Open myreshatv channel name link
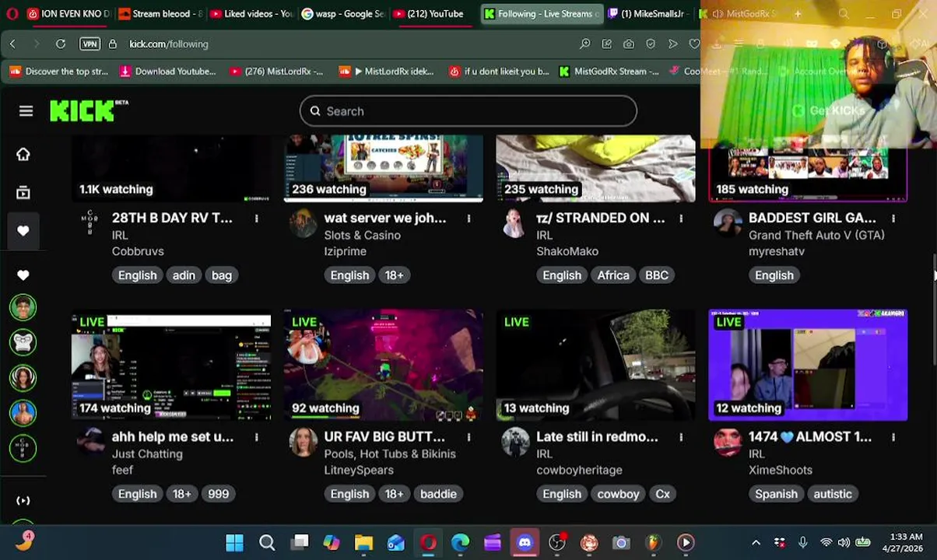The width and height of the screenshot is (937, 560). pos(777,251)
